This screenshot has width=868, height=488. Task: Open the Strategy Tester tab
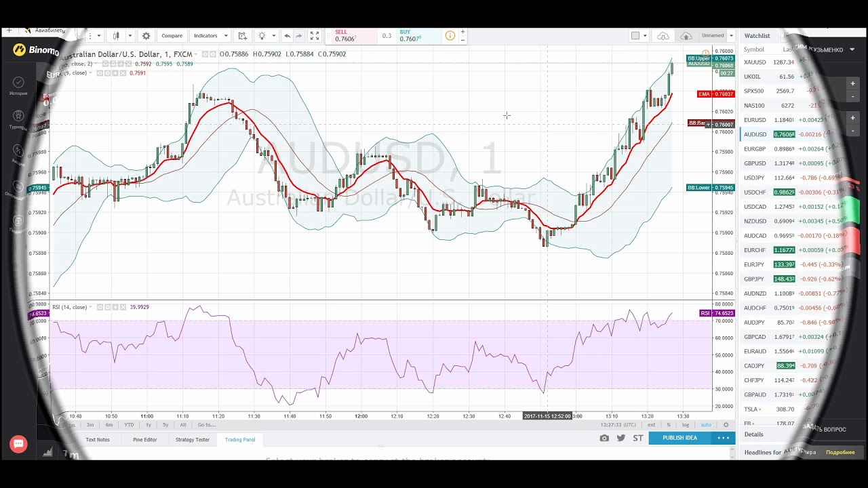pos(193,440)
